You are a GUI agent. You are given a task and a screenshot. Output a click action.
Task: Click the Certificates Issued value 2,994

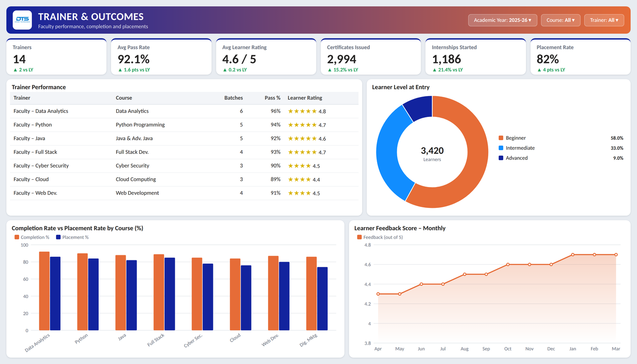coord(342,59)
